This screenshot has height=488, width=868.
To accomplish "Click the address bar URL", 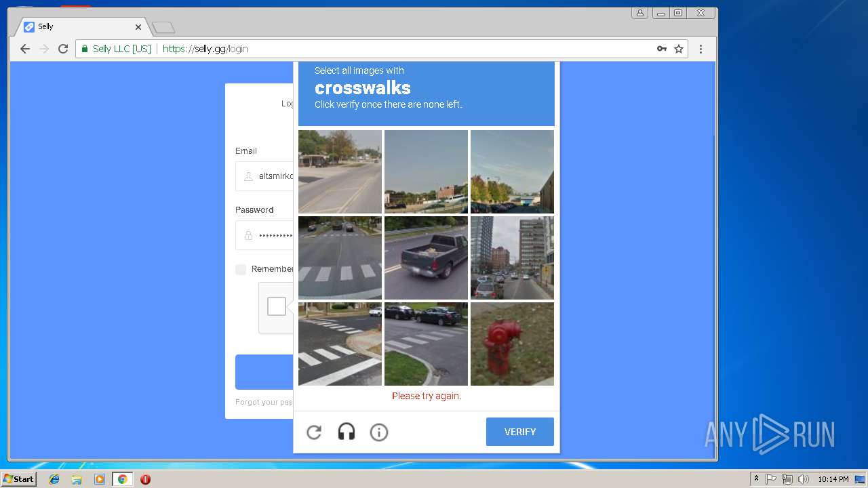I will [205, 49].
